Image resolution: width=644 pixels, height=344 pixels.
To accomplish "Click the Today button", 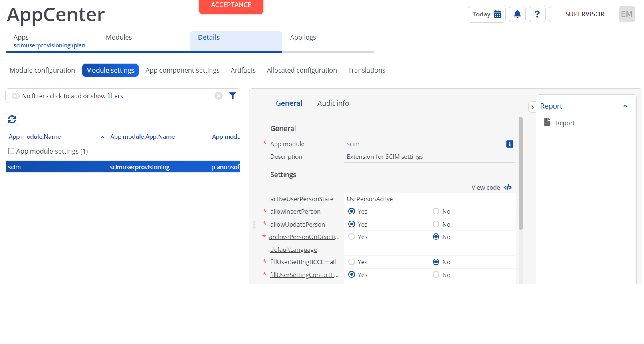I will pyautogui.click(x=487, y=14).
